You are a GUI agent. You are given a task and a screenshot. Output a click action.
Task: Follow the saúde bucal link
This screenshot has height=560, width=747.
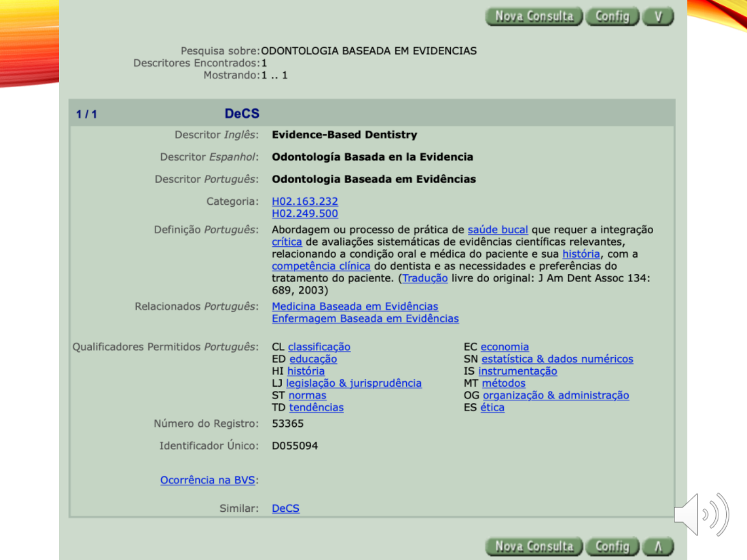(498, 230)
